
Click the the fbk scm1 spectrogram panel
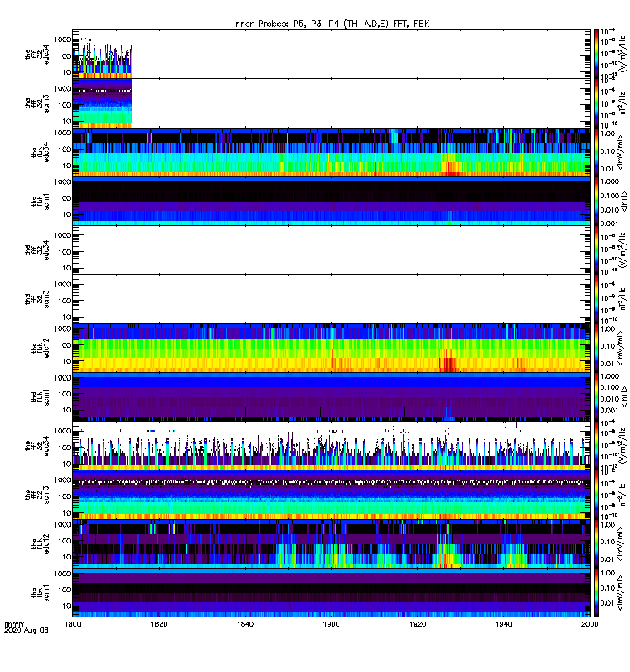click(x=331, y=593)
